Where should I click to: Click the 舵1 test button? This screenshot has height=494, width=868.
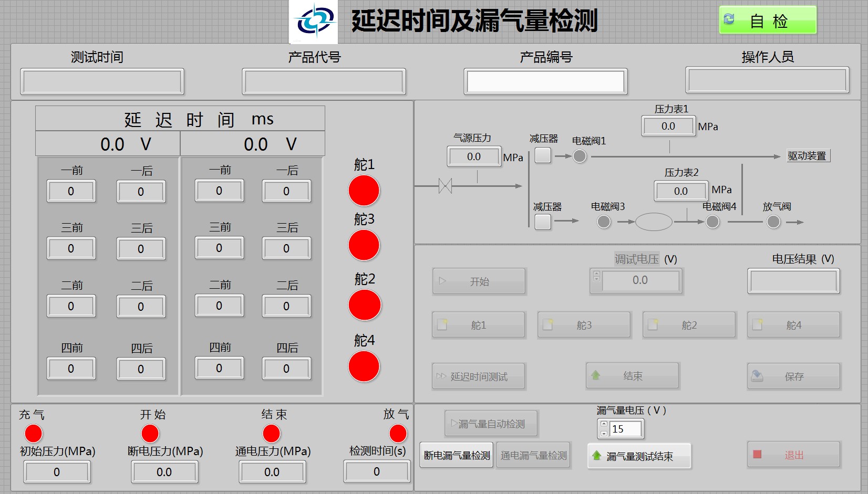tap(479, 325)
